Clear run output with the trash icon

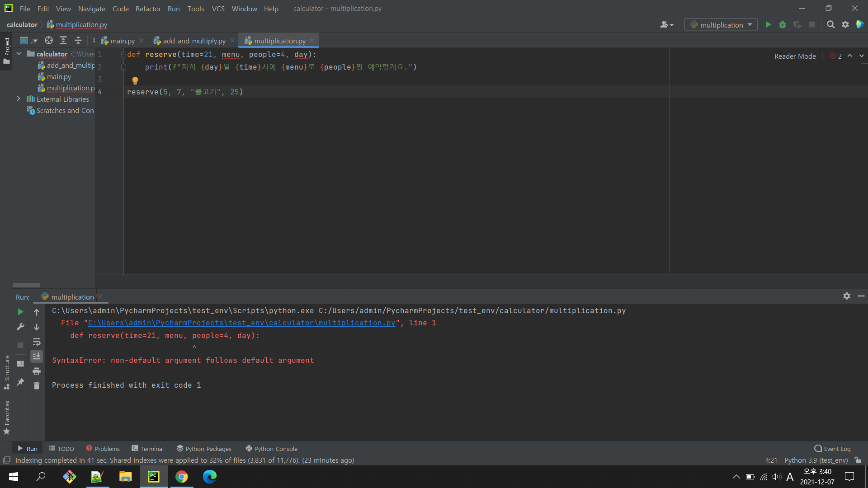point(37,385)
